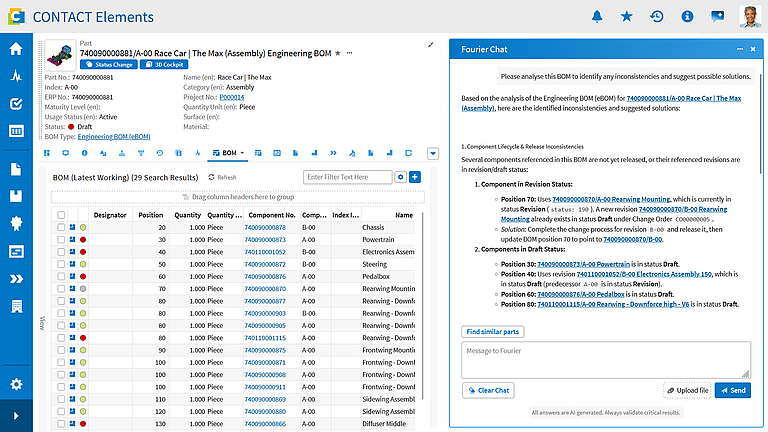Click the Message to Fourier text box
Viewport: 768px width, 432px height.
point(606,360)
